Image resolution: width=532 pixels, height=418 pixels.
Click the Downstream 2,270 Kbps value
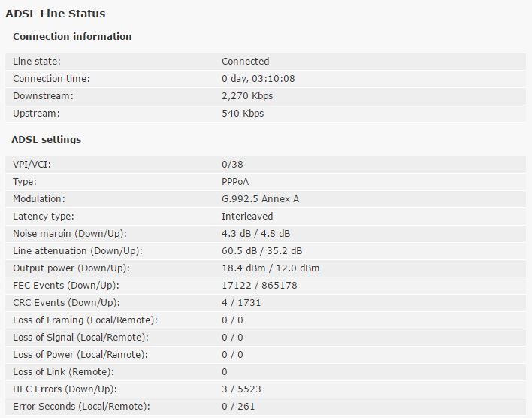(x=247, y=96)
